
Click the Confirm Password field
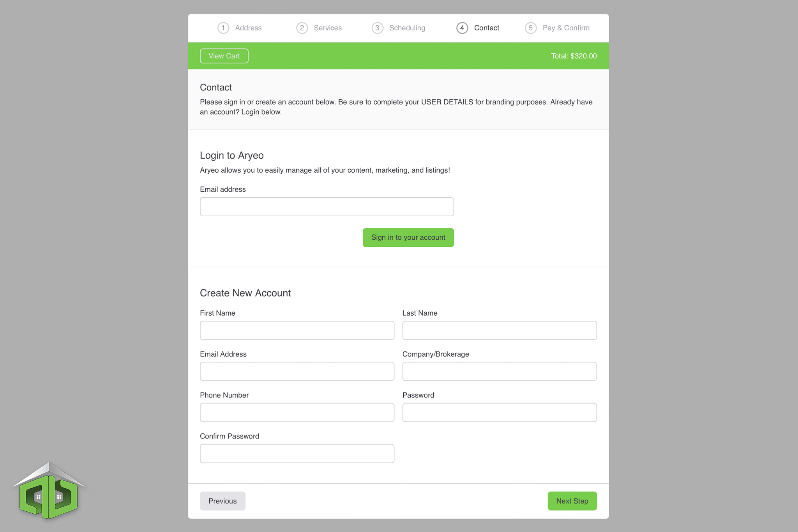(x=297, y=454)
